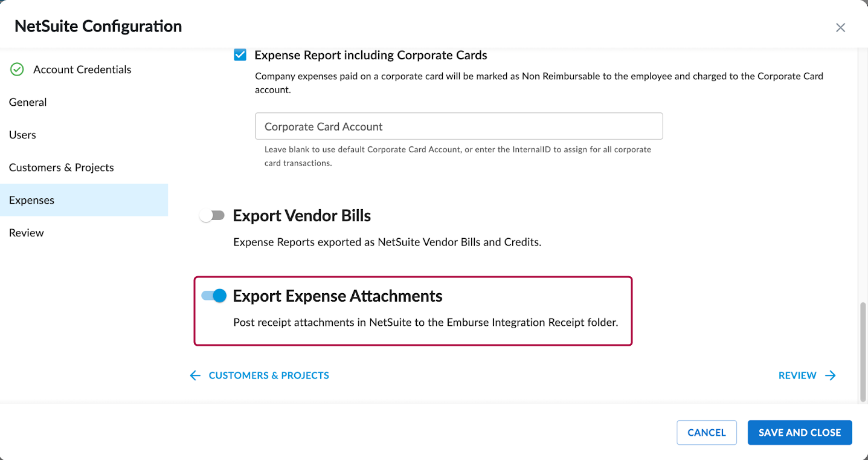Image resolution: width=868 pixels, height=460 pixels.
Task: Select the Expenses sidebar item
Action: (84, 200)
